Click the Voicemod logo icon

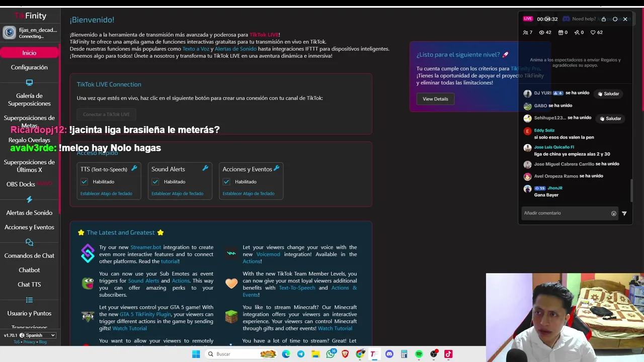pyautogui.click(x=231, y=253)
